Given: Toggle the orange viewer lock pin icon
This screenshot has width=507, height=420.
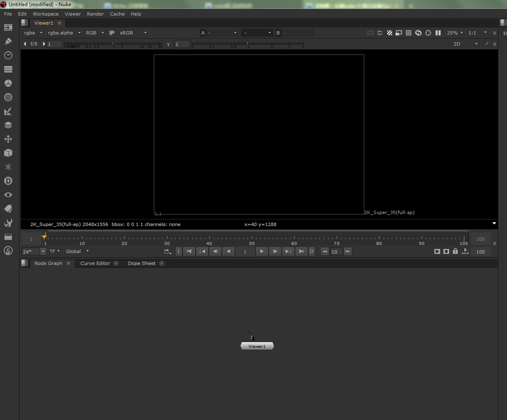Looking at the screenshot, I should point(486,44).
